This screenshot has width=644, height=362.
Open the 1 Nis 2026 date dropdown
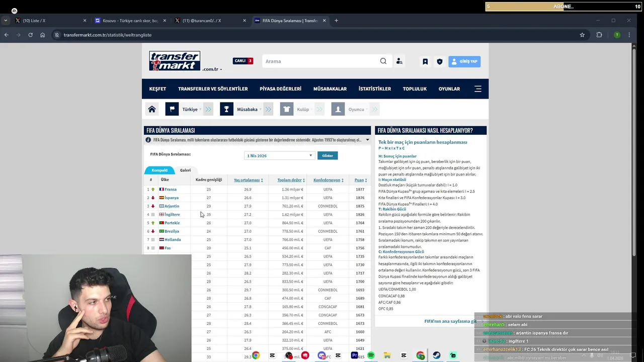pyautogui.click(x=279, y=156)
